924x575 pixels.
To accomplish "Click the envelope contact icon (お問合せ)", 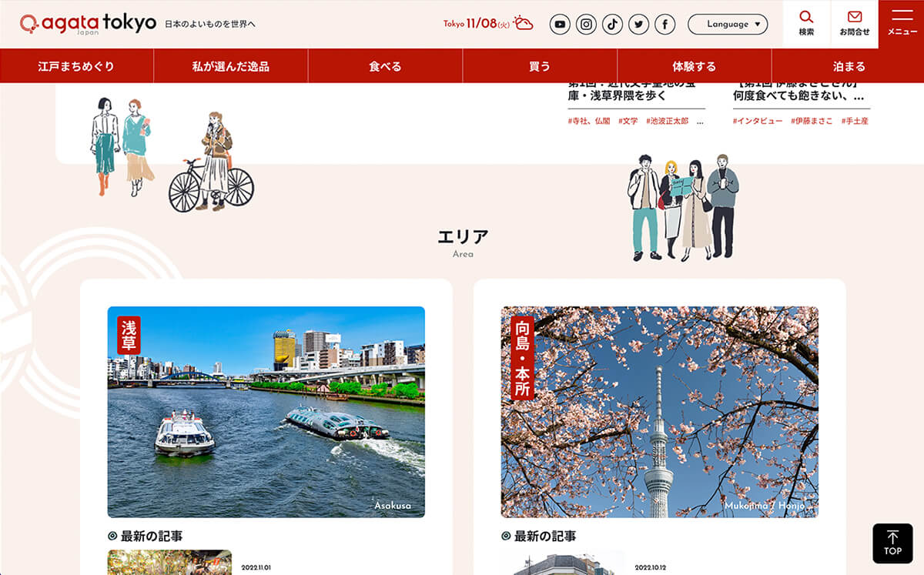I will coord(854,23).
